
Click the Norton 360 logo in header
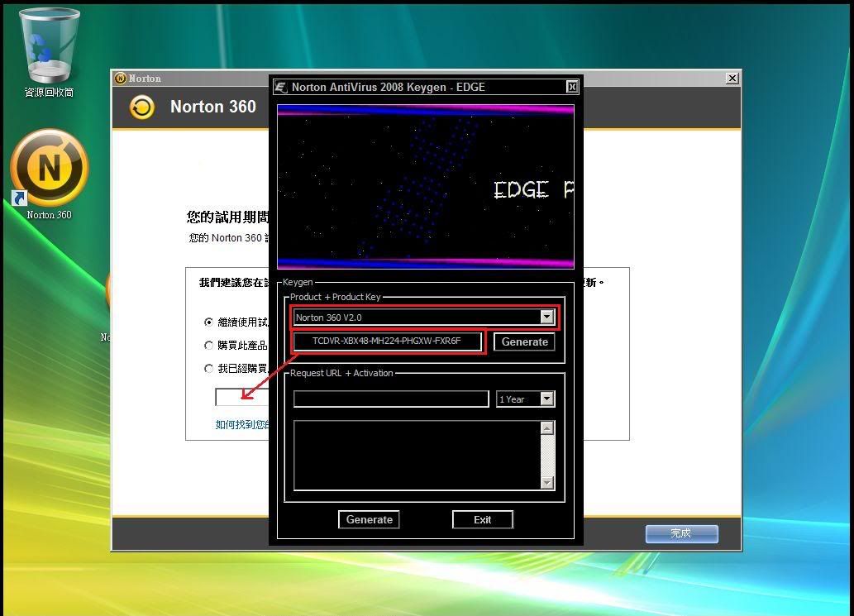(x=141, y=107)
